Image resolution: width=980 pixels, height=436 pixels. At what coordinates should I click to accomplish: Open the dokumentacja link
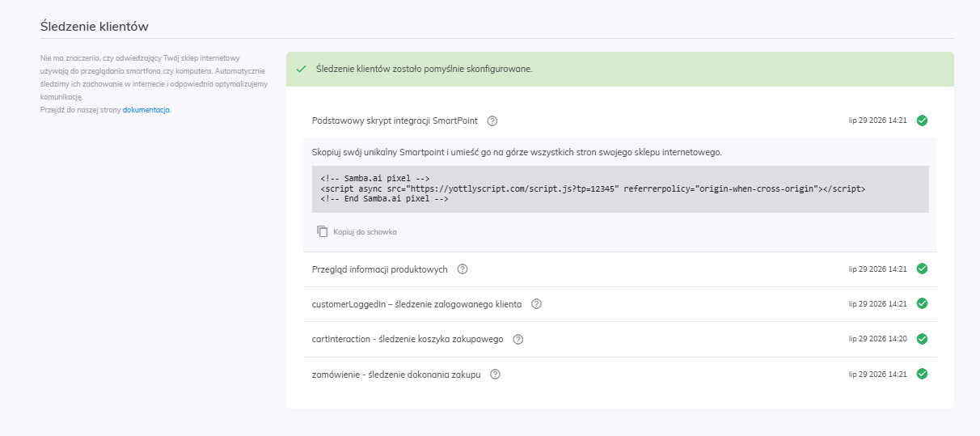[x=146, y=109]
